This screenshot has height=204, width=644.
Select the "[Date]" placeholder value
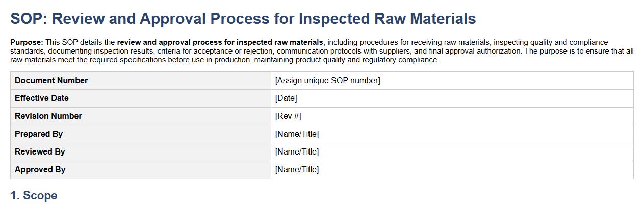(x=286, y=98)
